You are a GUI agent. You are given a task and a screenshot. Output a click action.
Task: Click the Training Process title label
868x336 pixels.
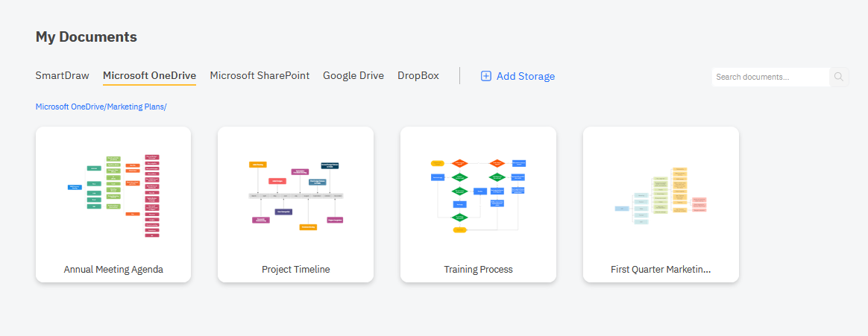pyautogui.click(x=478, y=270)
